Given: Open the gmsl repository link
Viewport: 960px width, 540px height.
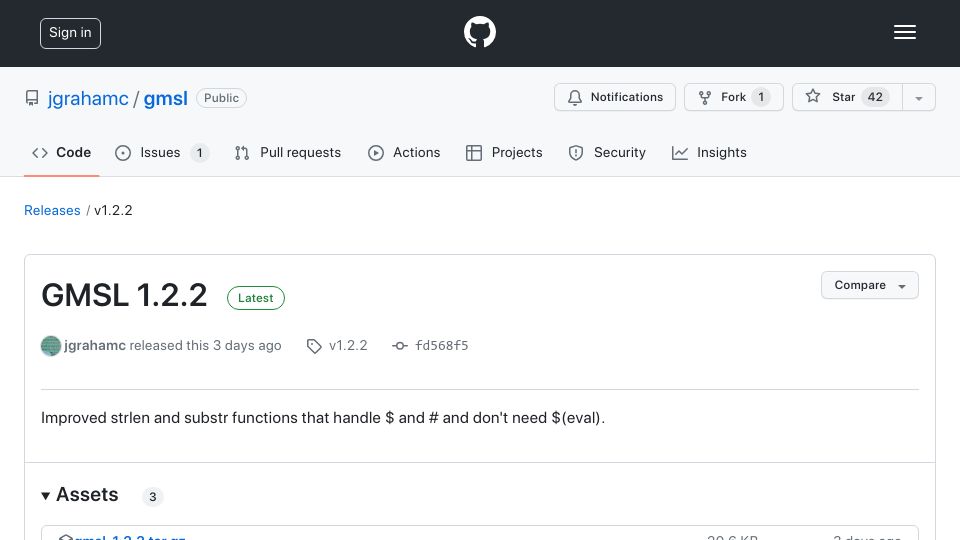Looking at the screenshot, I should coord(165,99).
